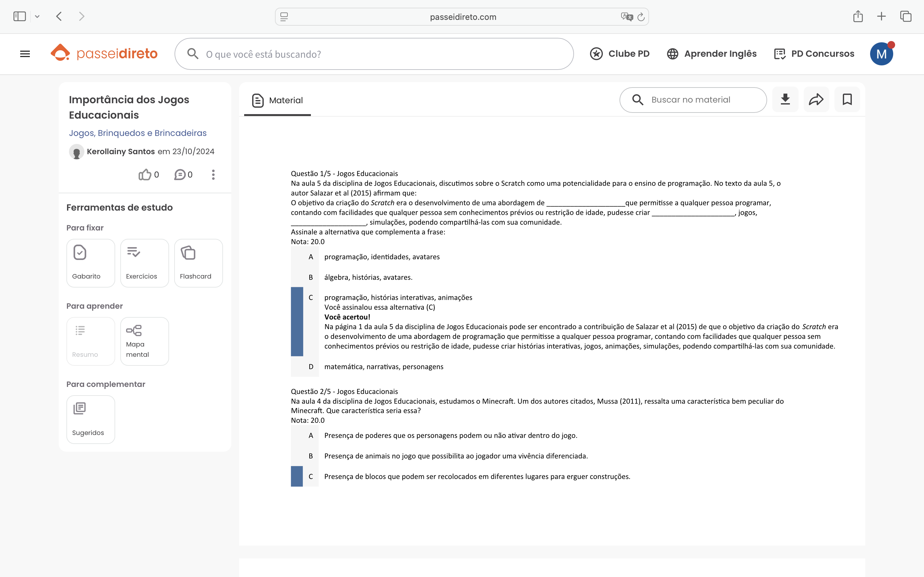Image resolution: width=924 pixels, height=577 pixels.
Task: Open Clube PD in the top navigation
Action: pyautogui.click(x=619, y=54)
